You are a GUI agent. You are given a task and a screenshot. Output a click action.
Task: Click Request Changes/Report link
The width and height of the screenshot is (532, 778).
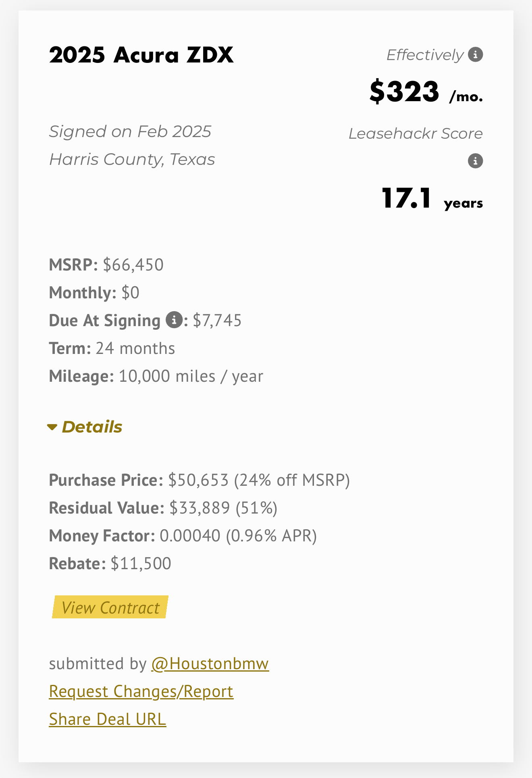coord(141,691)
